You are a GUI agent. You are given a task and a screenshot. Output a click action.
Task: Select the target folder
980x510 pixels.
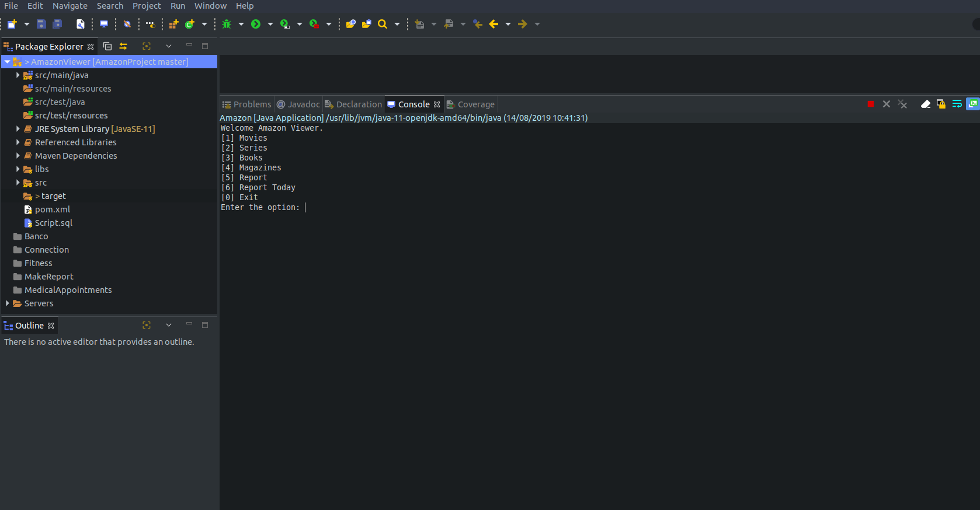point(54,196)
